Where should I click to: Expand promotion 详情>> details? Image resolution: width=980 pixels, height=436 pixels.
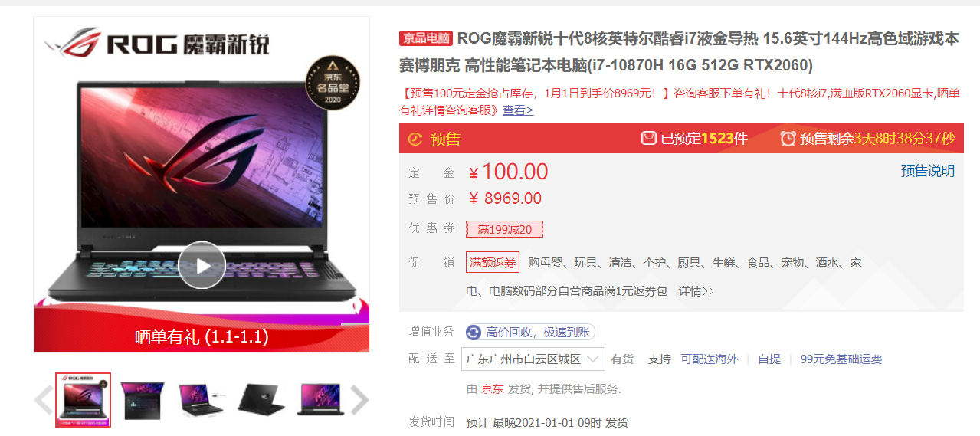point(696,291)
